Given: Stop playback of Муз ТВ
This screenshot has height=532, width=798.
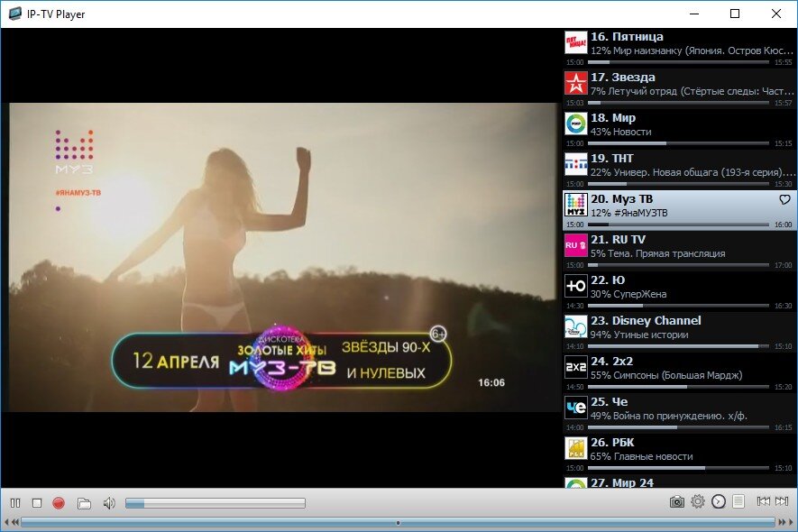Looking at the screenshot, I should pyautogui.click(x=36, y=501).
